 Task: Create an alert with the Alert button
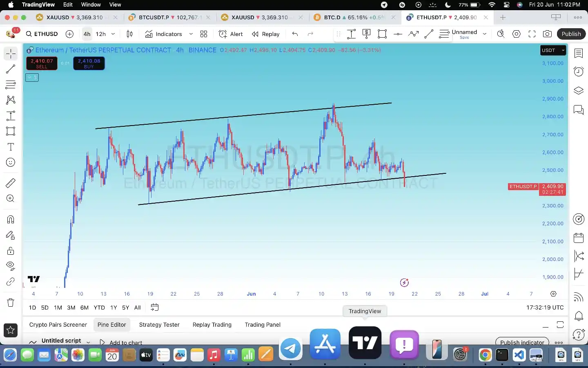[x=231, y=34]
